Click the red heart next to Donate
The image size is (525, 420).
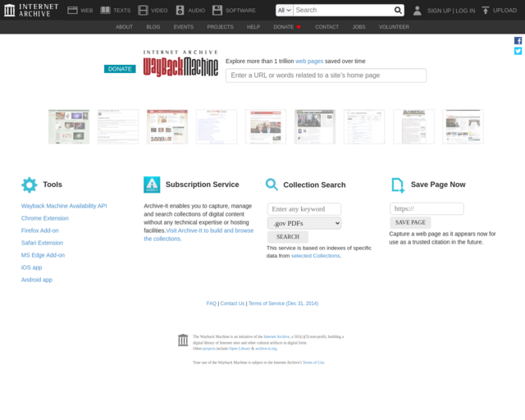tap(299, 27)
